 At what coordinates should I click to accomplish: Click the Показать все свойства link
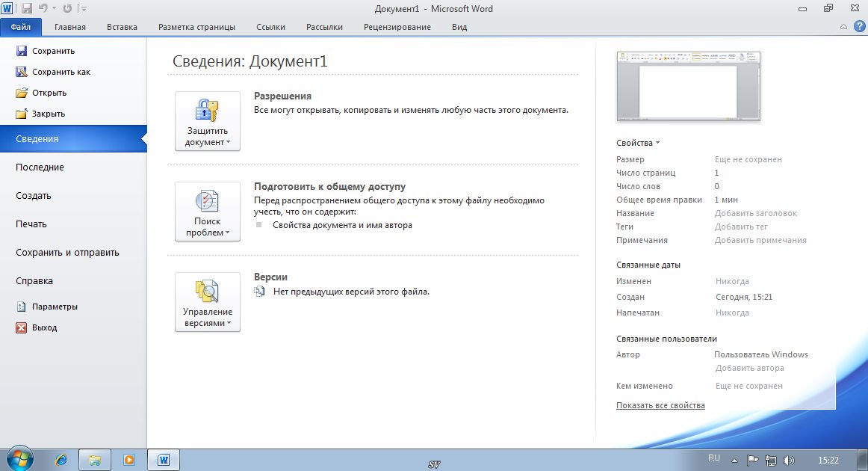(660, 405)
